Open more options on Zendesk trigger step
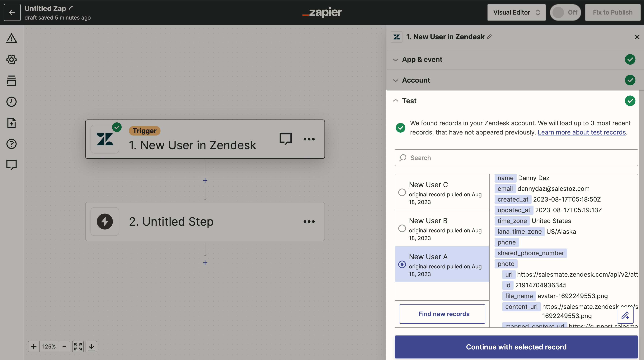The width and height of the screenshot is (644, 360). pyautogui.click(x=309, y=139)
